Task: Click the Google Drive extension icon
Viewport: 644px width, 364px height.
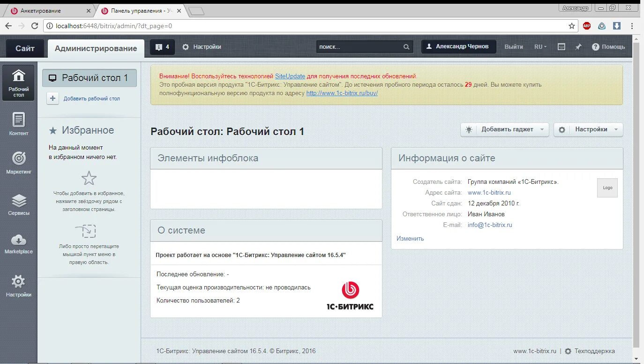Action: click(602, 26)
